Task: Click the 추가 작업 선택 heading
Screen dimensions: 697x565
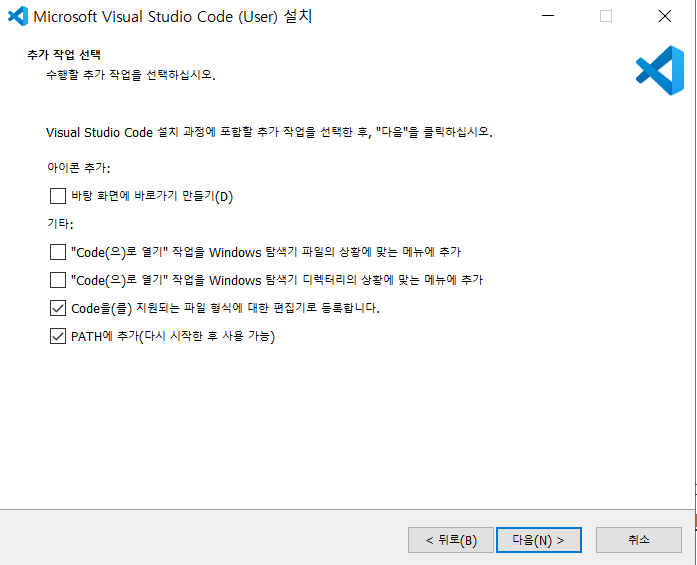Action: pyautogui.click(x=64, y=55)
